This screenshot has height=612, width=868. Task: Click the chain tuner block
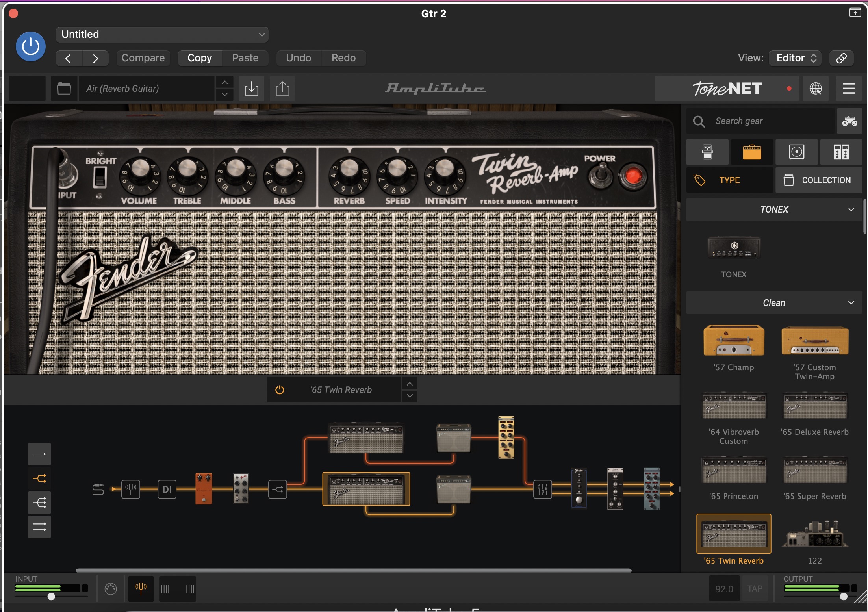[131, 490]
